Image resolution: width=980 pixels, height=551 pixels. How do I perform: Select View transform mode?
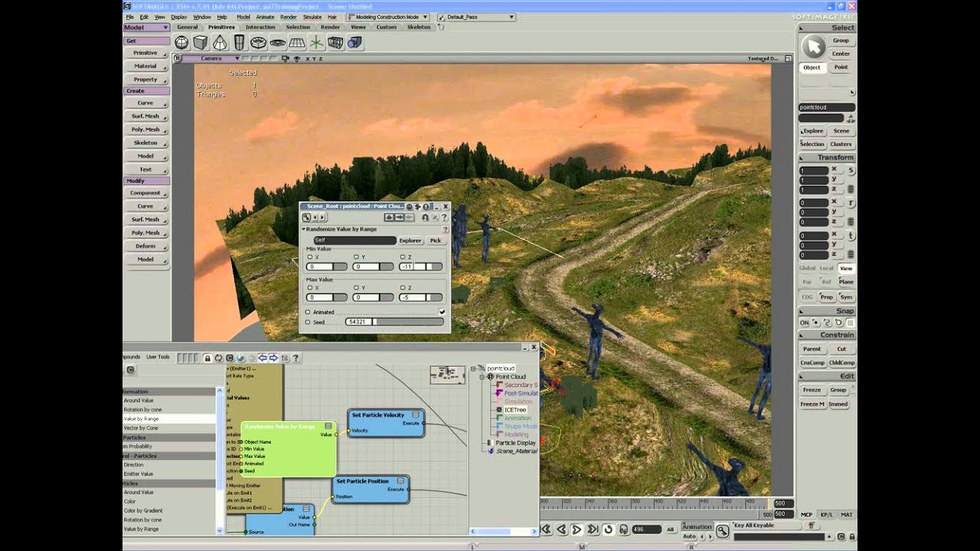coord(846,269)
